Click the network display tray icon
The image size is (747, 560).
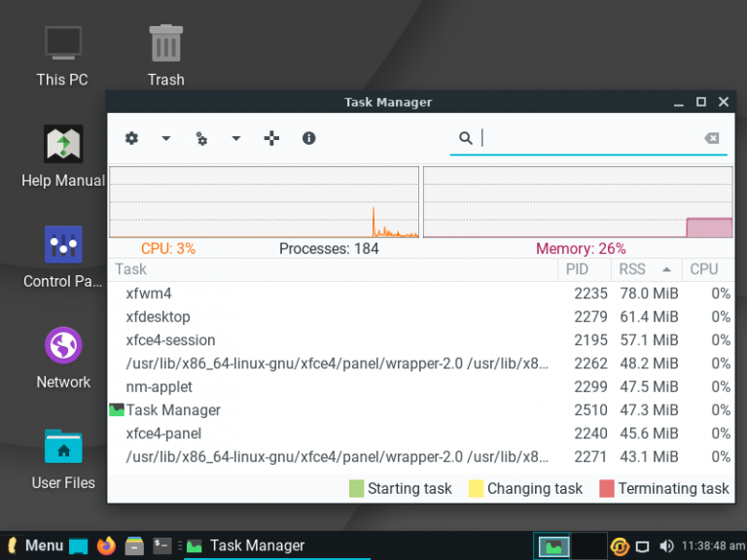pyautogui.click(x=643, y=546)
